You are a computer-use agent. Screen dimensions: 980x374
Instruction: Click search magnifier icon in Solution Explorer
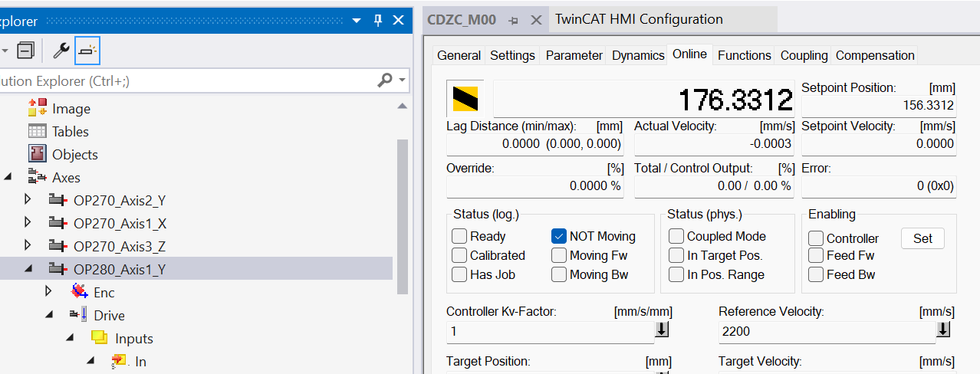coord(385,80)
